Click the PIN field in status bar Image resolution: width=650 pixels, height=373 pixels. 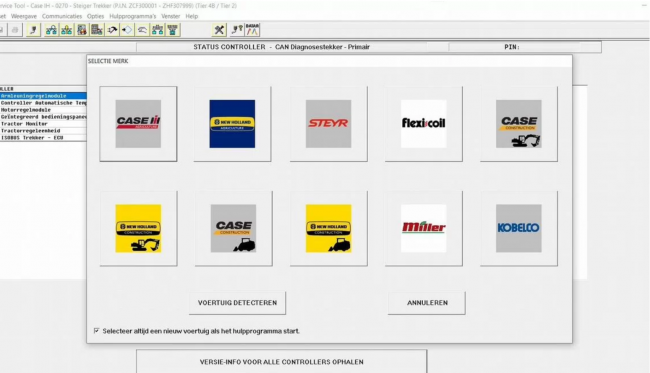point(525,47)
